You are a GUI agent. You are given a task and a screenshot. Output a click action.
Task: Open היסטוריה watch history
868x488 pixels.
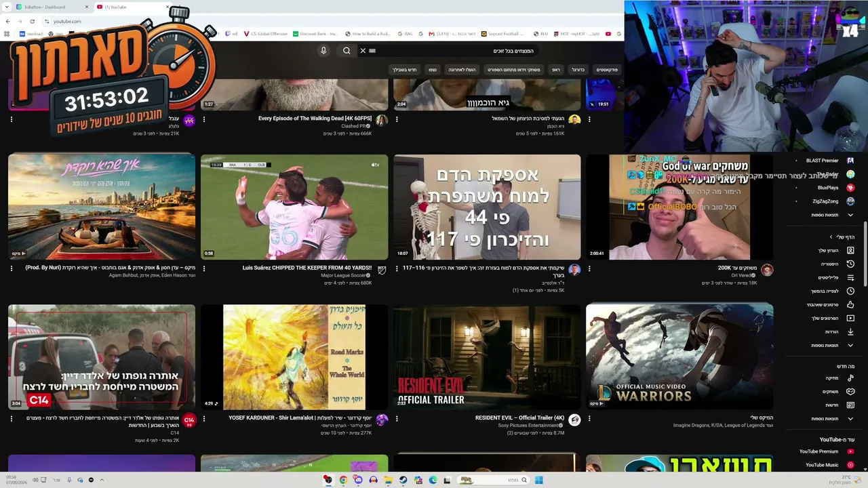(837, 264)
